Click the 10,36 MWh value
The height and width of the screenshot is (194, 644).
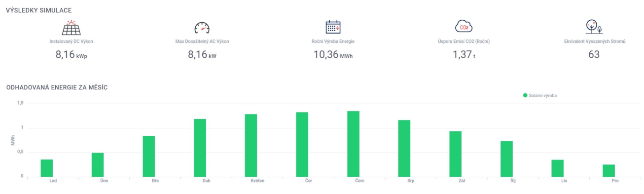[x=333, y=55]
